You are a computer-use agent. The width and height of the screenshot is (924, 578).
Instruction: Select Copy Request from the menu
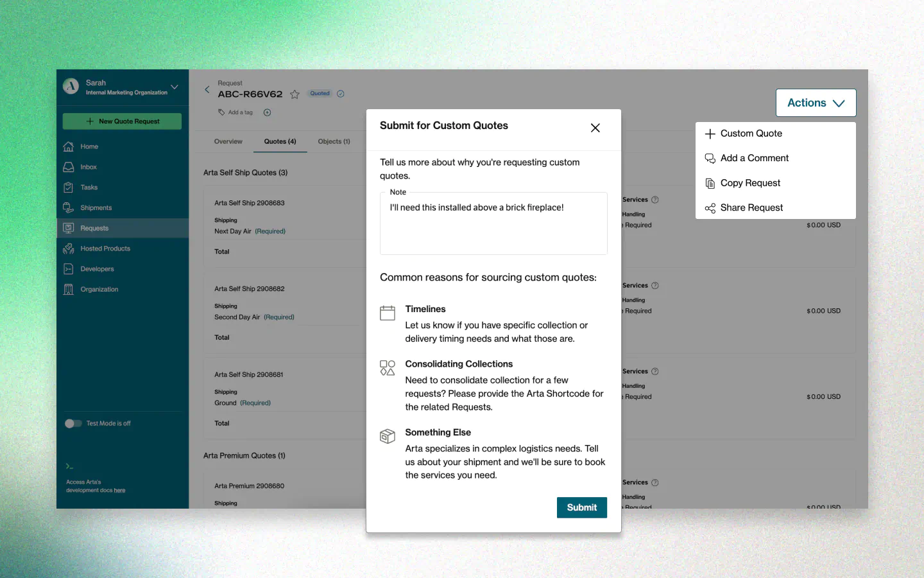[x=750, y=183]
